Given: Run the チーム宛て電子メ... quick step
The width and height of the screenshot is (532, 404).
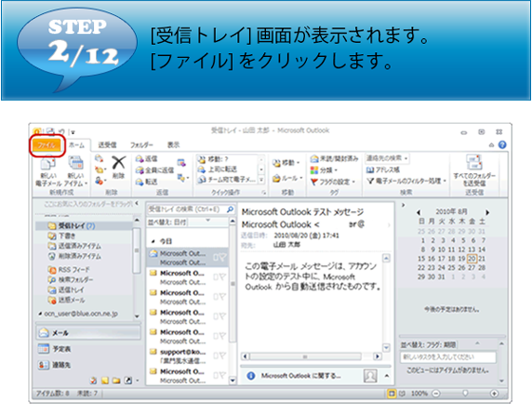Looking at the screenshot, I should pyautogui.click(x=227, y=180).
